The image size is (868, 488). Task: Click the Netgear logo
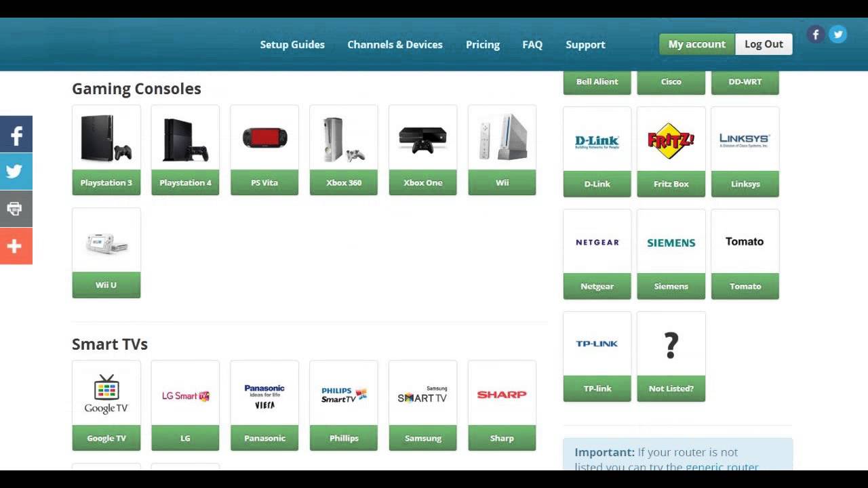[x=597, y=242]
